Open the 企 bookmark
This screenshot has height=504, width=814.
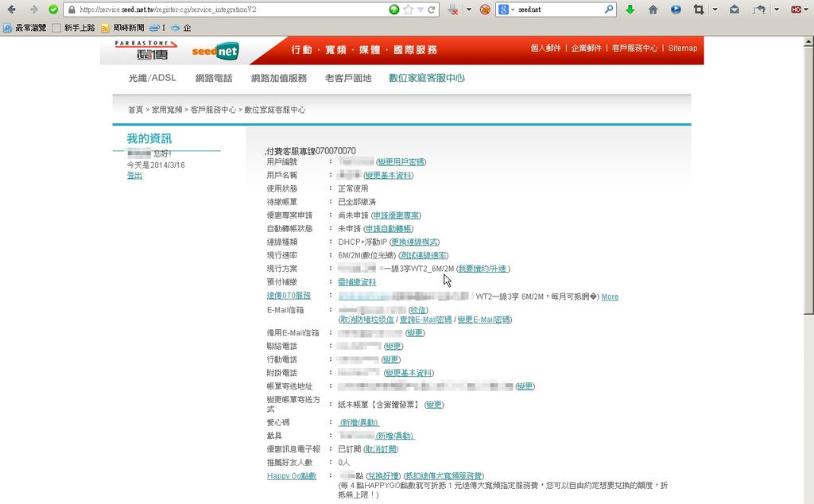[x=181, y=28]
